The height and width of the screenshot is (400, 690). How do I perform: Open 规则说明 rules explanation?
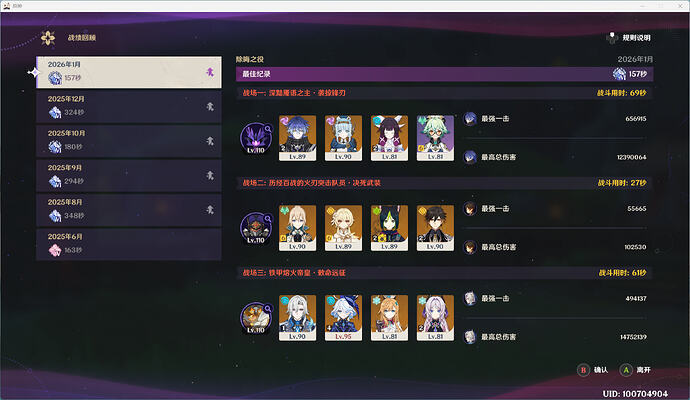(x=629, y=38)
